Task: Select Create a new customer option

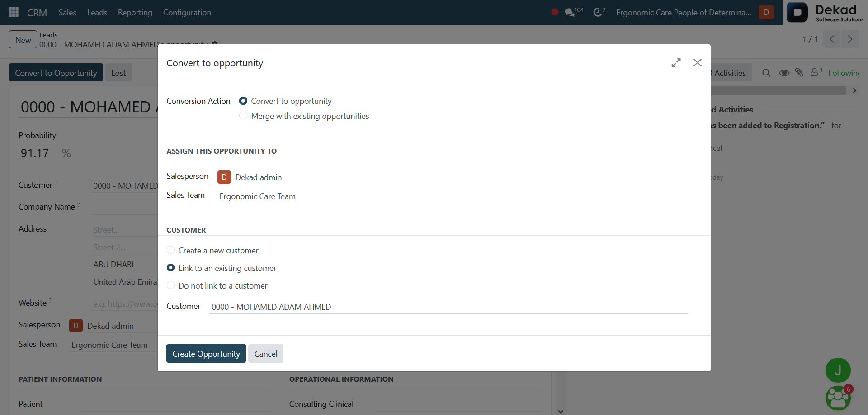Action: point(170,250)
